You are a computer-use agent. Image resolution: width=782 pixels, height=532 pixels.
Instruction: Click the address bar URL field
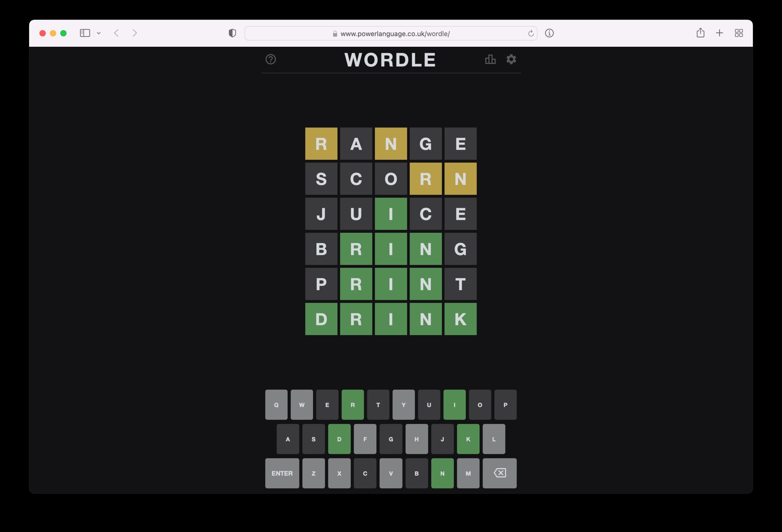click(390, 33)
